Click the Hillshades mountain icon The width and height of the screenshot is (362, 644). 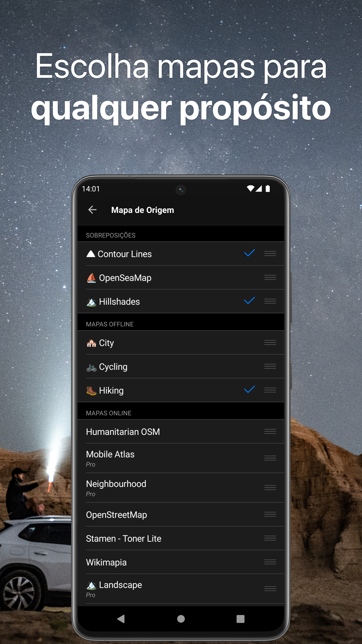[91, 302]
